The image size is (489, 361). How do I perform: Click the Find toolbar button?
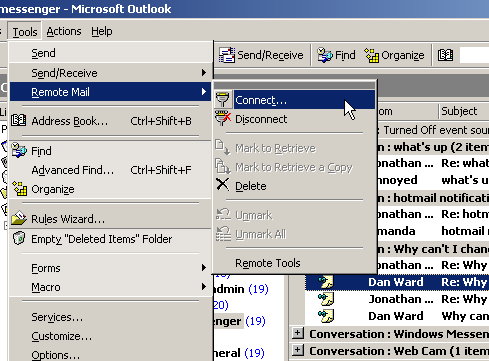(336, 55)
